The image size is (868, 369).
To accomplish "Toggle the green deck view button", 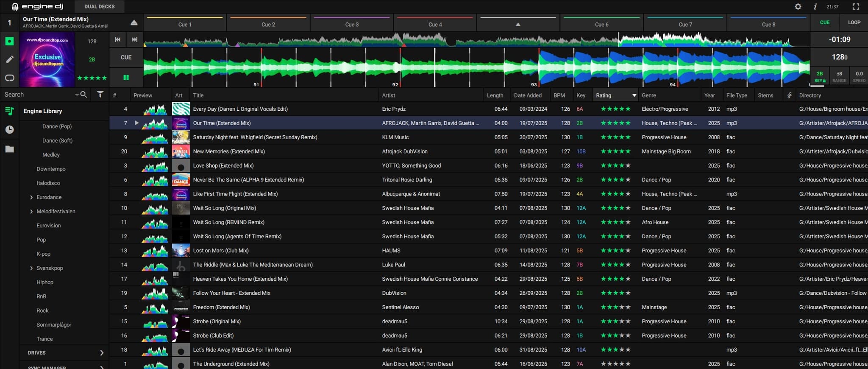I will (x=9, y=41).
